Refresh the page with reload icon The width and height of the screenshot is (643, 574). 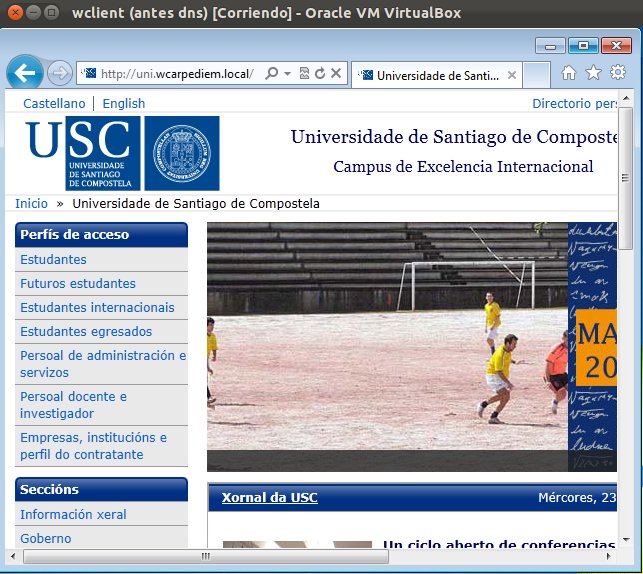point(320,73)
